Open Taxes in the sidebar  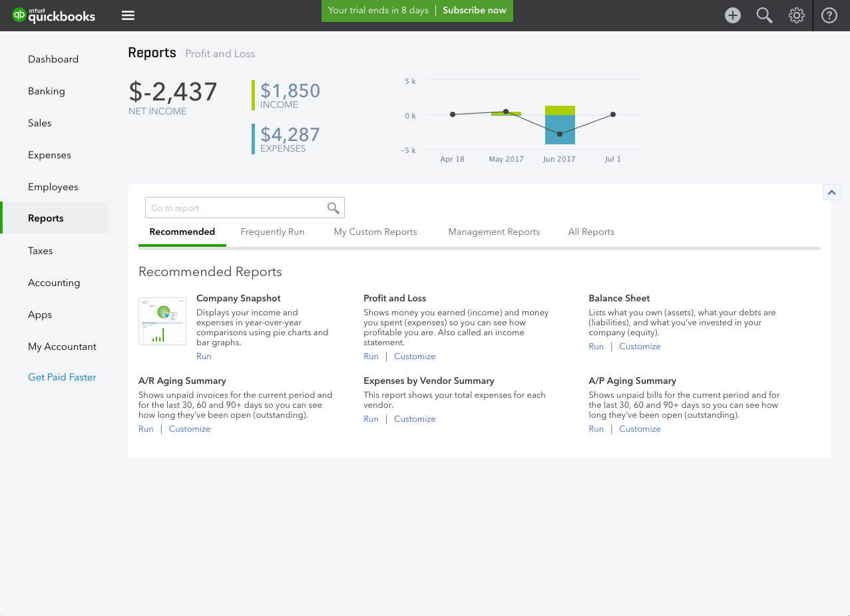point(41,251)
